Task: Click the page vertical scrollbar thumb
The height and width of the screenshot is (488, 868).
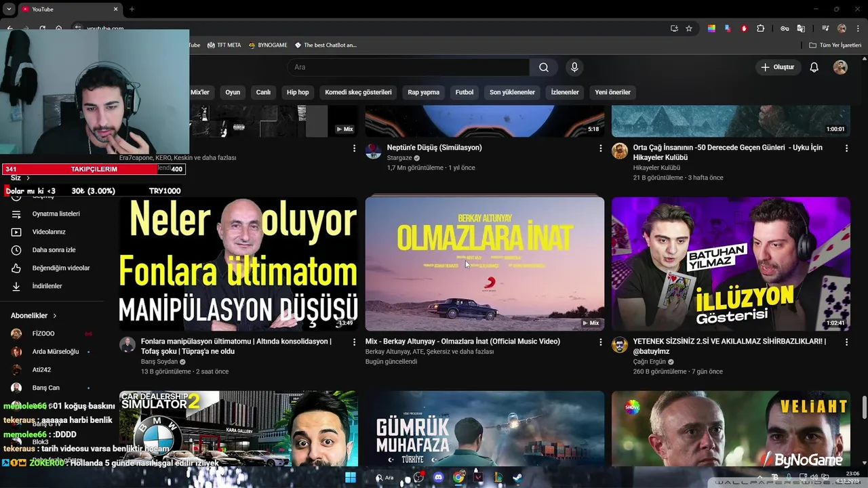Action: [x=864, y=408]
